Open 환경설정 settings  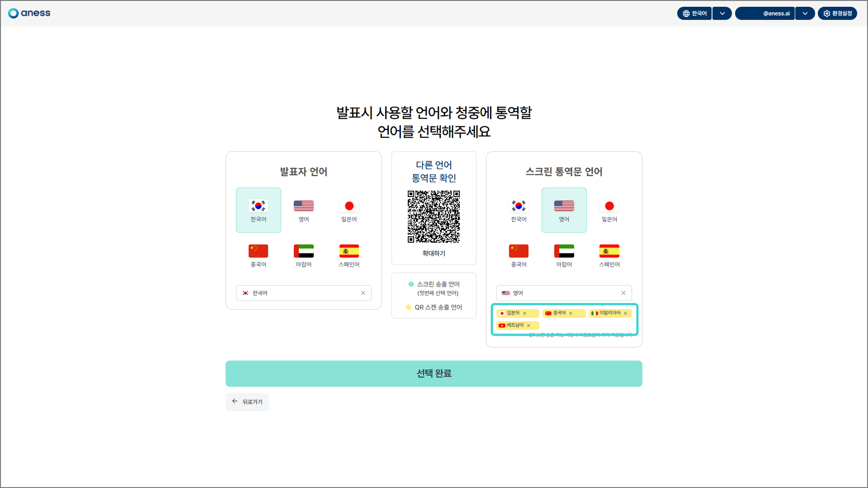tap(837, 14)
